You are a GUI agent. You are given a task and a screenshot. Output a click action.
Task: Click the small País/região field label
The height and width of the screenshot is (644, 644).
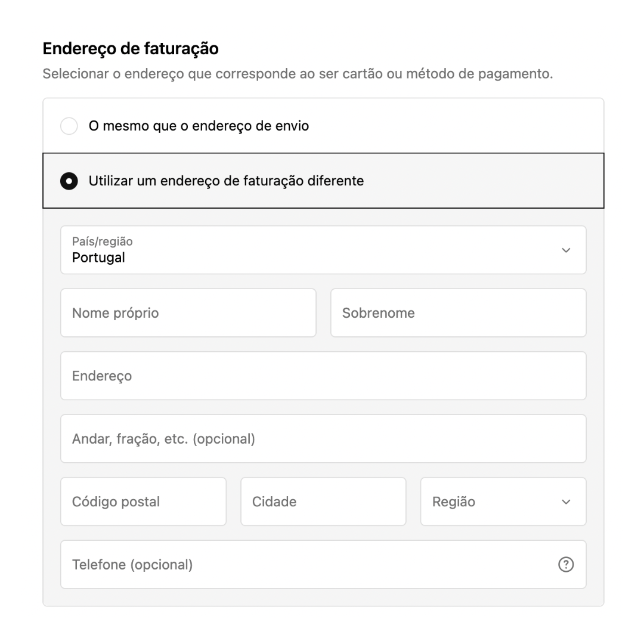(x=103, y=241)
